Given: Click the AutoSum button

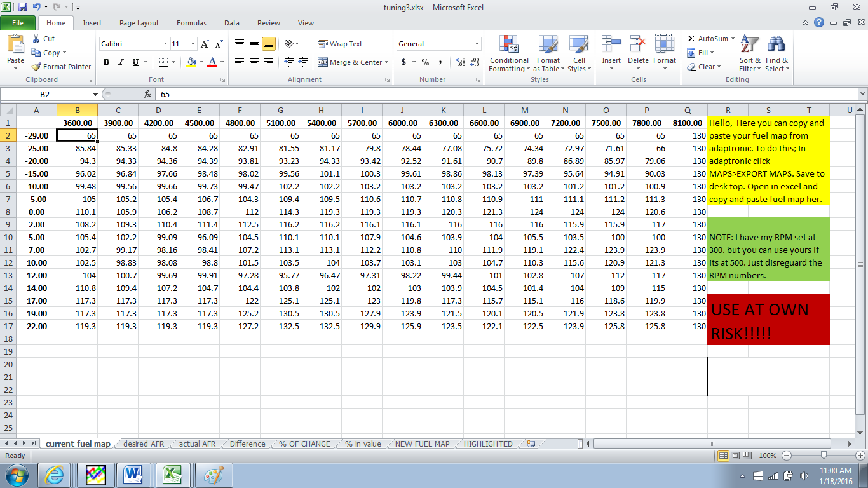Looking at the screenshot, I should pyautogui.click(x=709, y=39).
